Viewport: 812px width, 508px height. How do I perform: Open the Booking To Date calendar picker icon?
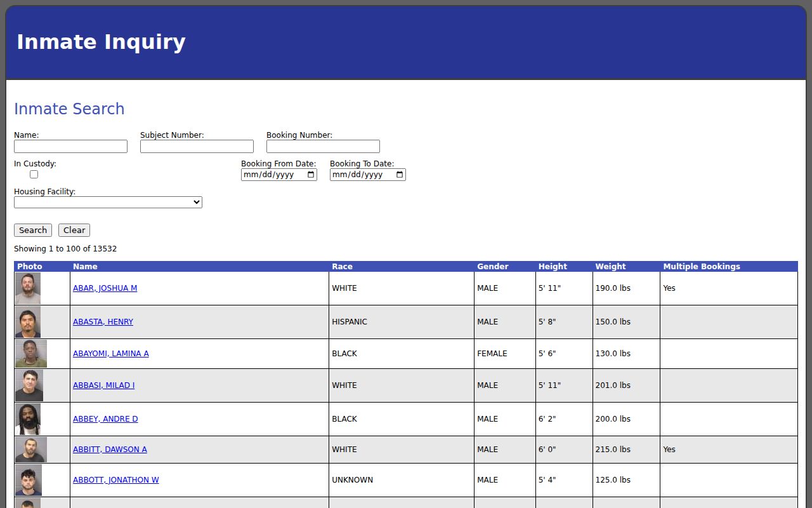[400, 175]
